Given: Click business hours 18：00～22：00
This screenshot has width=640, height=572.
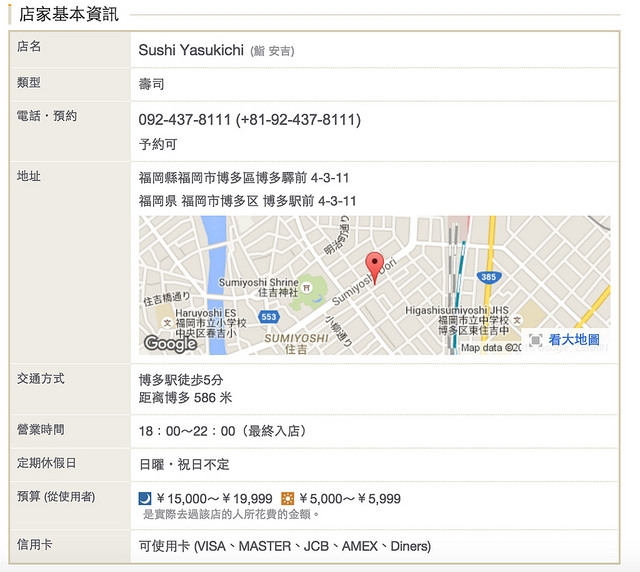Looking at the screenshot, I should point(187,431).
